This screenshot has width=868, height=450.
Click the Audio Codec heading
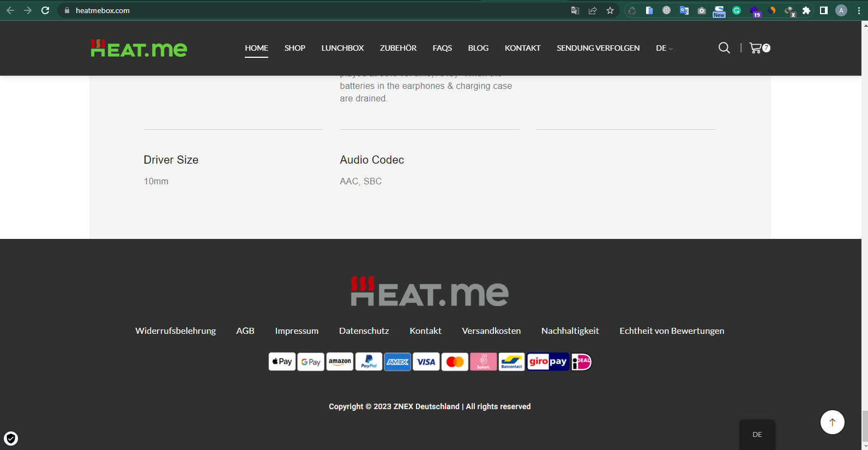point(372,160)
